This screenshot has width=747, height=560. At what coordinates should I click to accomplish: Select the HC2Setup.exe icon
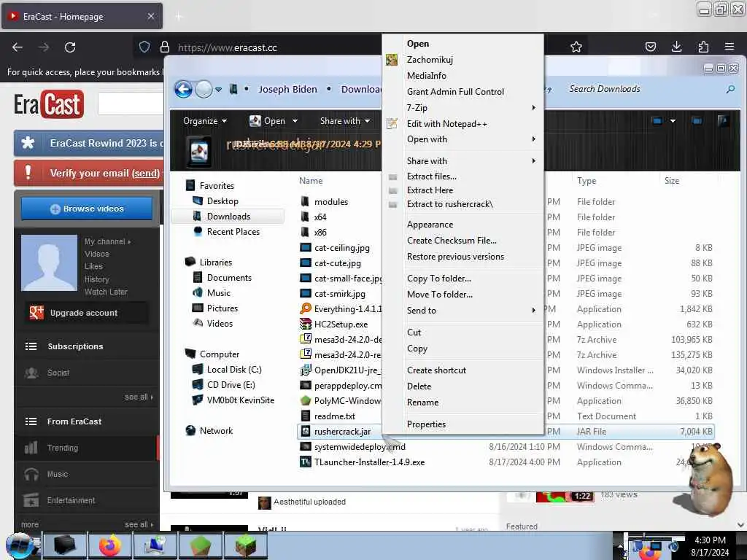[306, 324]
